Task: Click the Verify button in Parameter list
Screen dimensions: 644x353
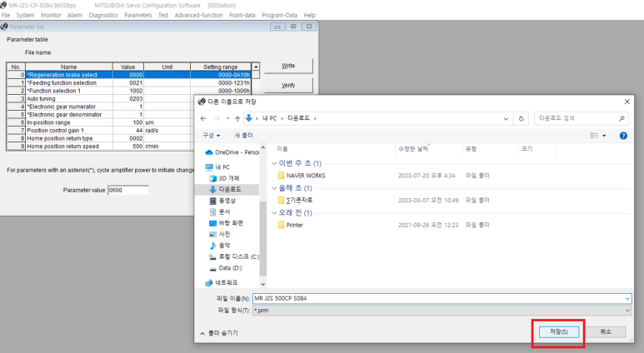Action: coord(288,86)
